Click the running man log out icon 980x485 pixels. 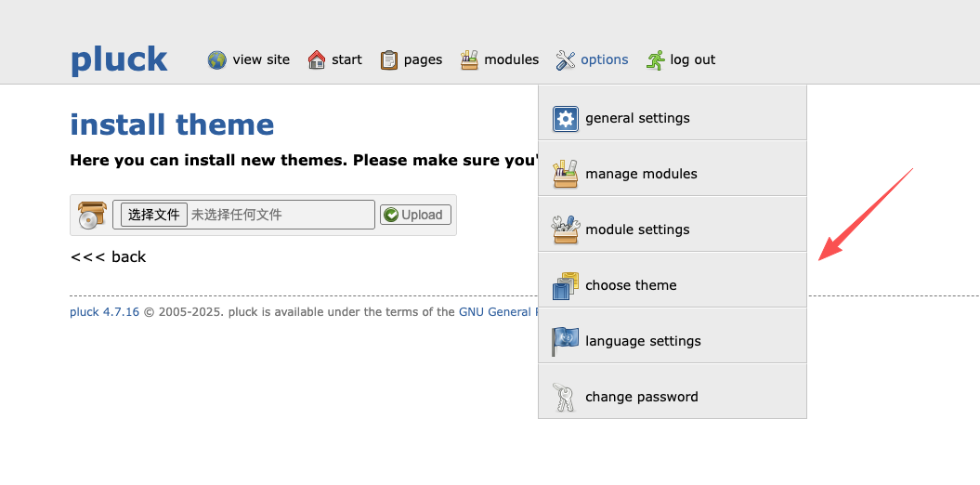656,60
